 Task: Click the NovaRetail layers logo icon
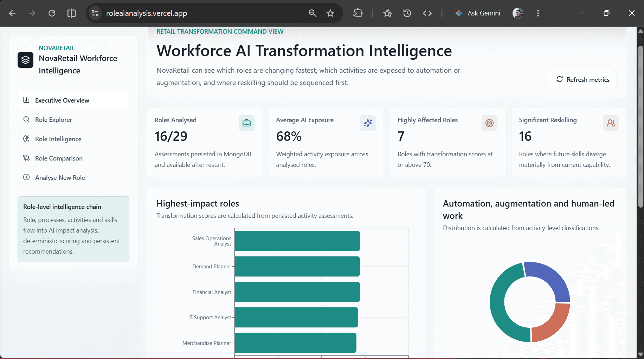25,60
